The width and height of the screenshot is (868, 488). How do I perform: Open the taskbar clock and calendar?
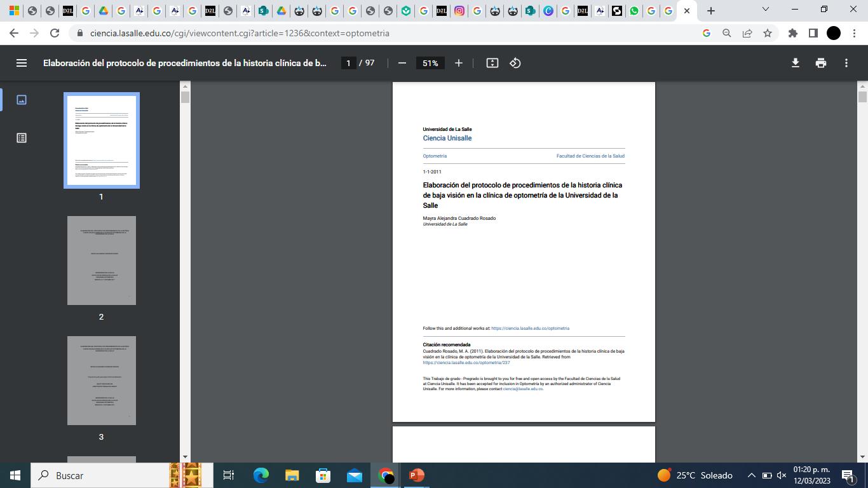pyautogui.click(x=811, y=475)
